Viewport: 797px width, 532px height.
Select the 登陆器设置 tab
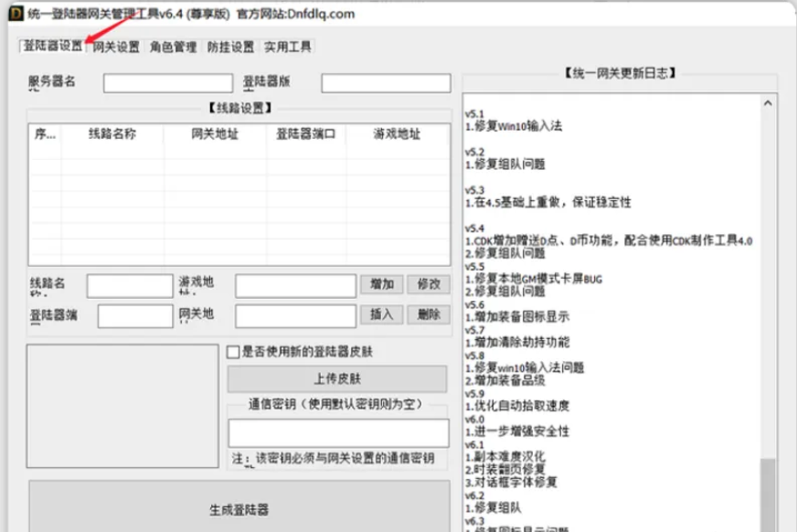[x=50, y=46]
